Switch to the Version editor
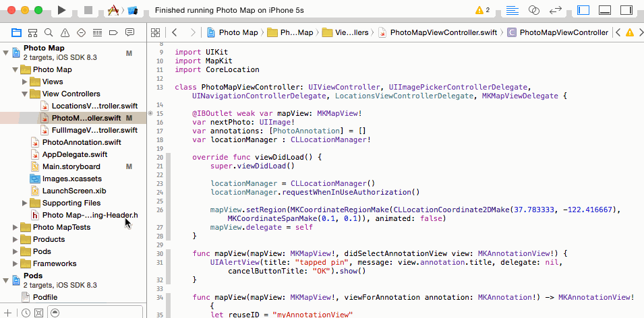Image resolution: width=644 pixels, height=318 pixels. tap(555, 10)
